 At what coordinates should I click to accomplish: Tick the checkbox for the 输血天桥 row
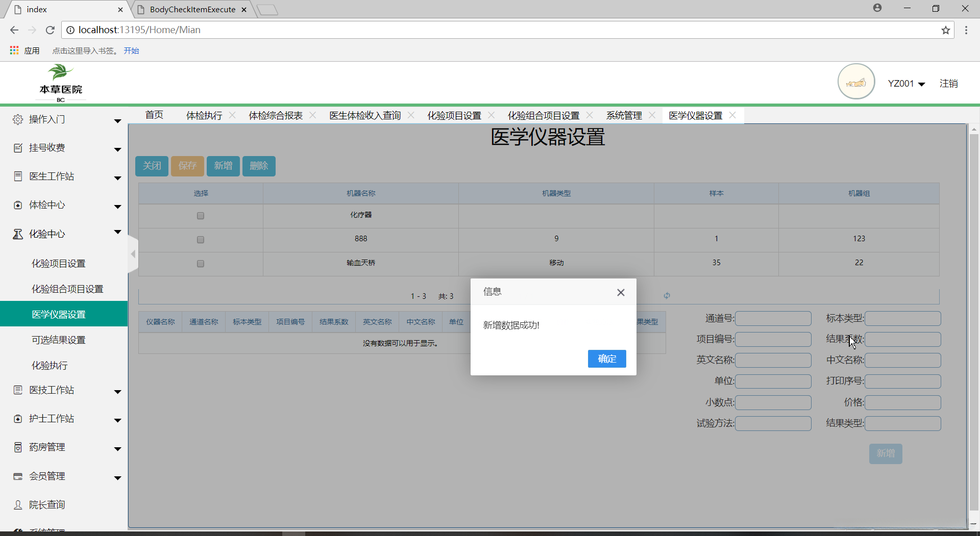[x=201, y=264]
